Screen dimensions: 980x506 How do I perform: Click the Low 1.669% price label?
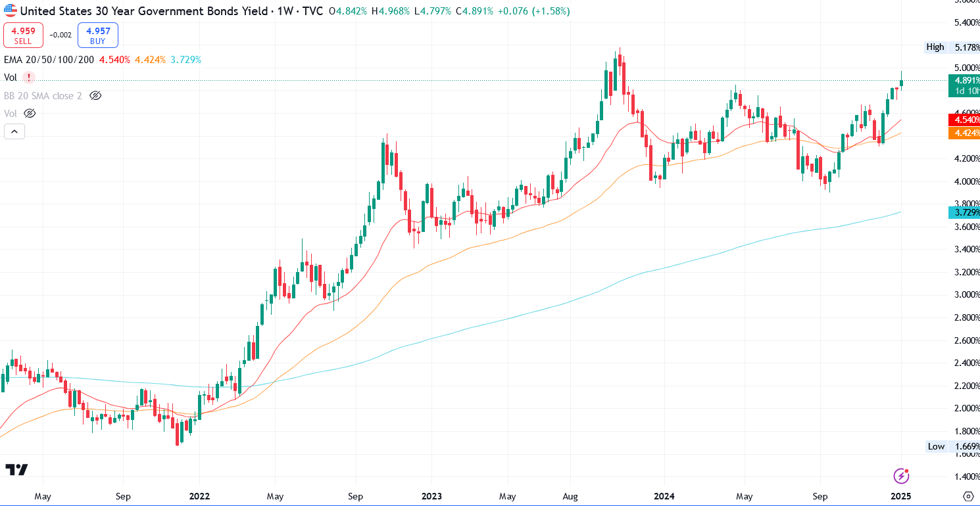click(x=952, y=447)
